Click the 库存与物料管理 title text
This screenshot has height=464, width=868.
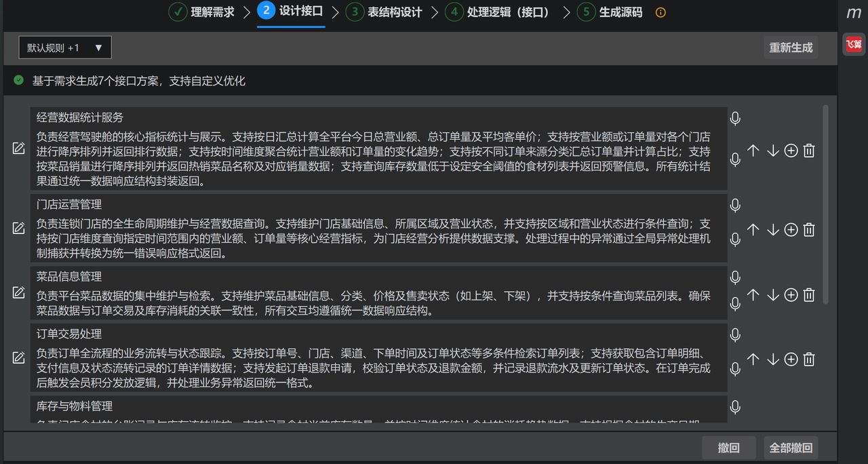pos(75,406)
